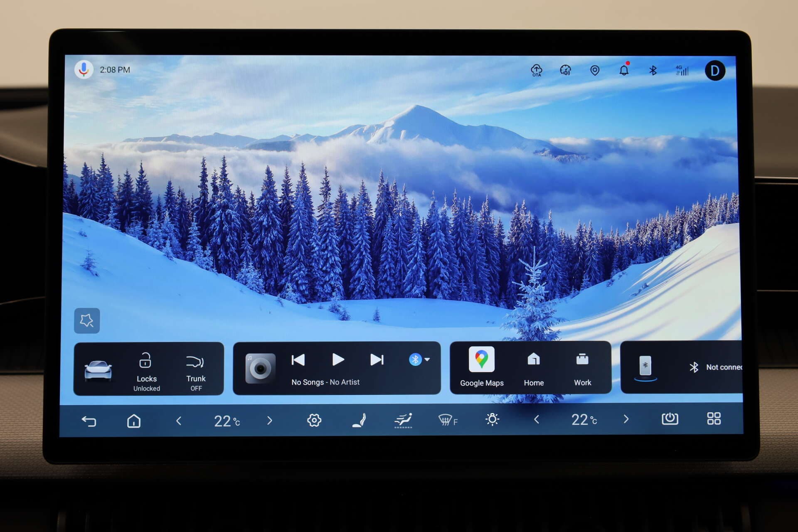Toggle front windshield defrost

pyautogui.click(x=448, y=420)
